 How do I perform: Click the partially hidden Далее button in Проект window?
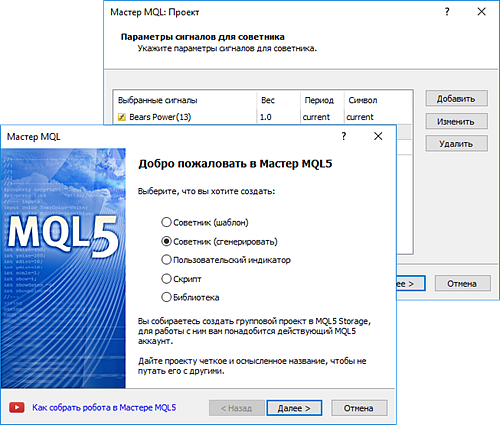click(x=411, y=283)
